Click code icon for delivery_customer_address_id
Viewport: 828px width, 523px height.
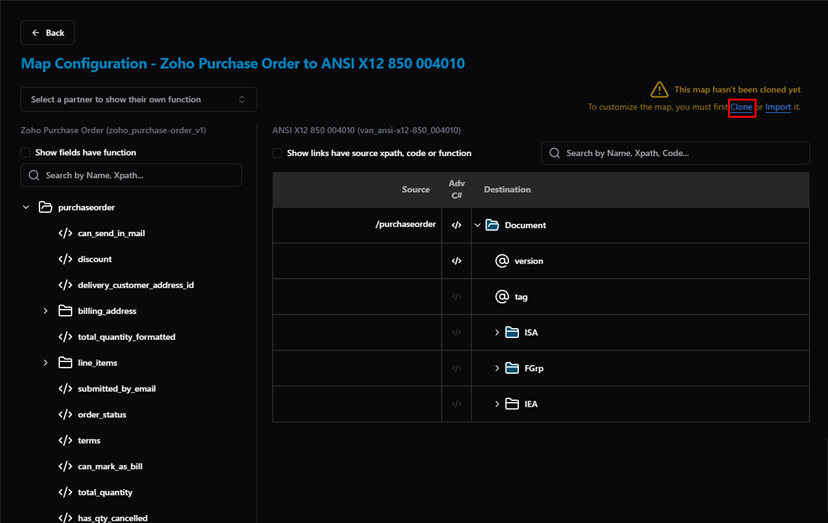pyautogui.click(x=65, y=285)
